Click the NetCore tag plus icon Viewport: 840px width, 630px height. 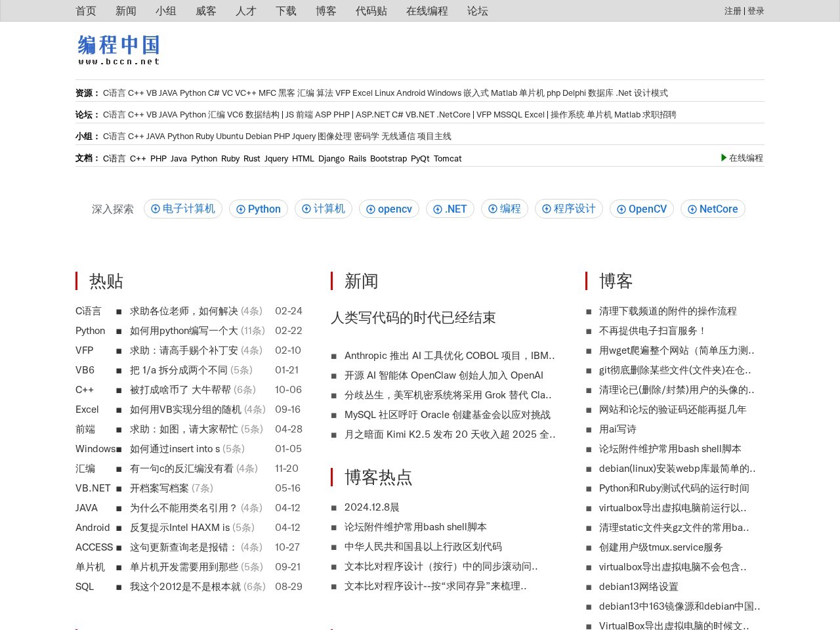tap(692, 209)
